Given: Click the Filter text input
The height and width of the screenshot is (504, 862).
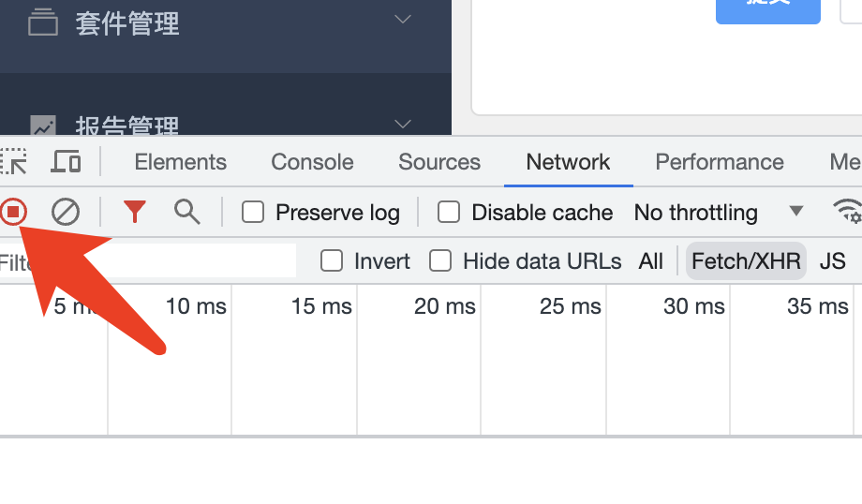Looking at the screenshot, I should [x=147, y=261].
